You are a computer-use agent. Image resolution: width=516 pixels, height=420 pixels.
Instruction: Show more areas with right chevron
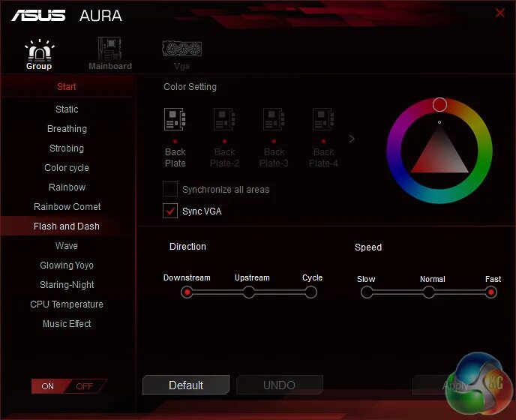[352, 139]
